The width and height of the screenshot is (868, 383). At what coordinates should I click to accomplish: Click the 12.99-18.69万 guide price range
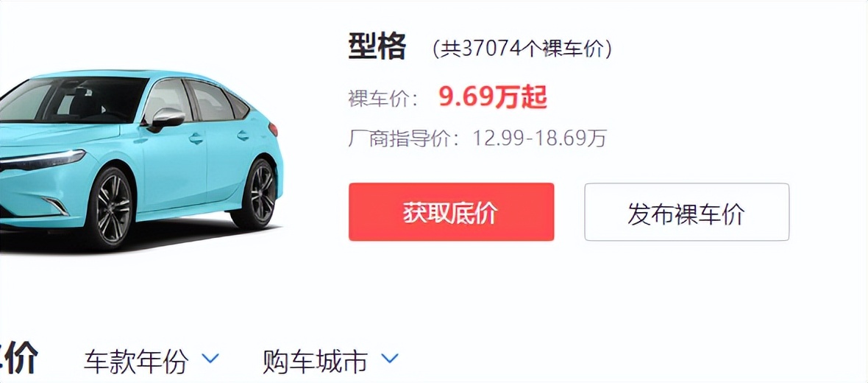point(540,138)
